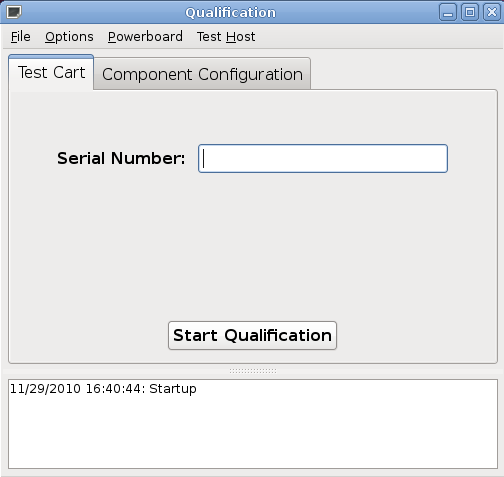
Task: Focus the Serial Number text field
Action: click(x=323, y=158)
